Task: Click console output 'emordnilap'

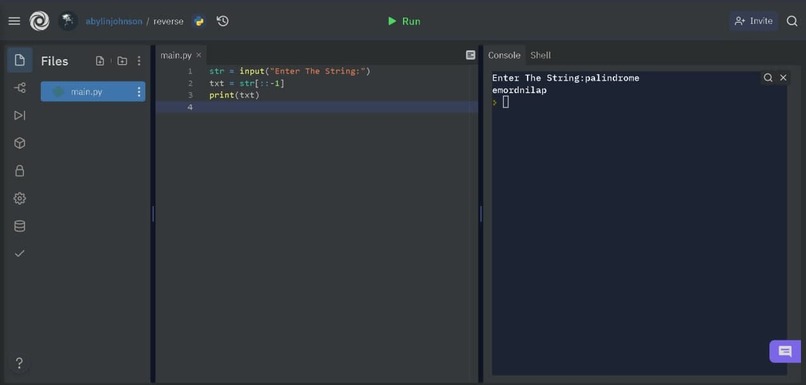Action: [519, 90]
